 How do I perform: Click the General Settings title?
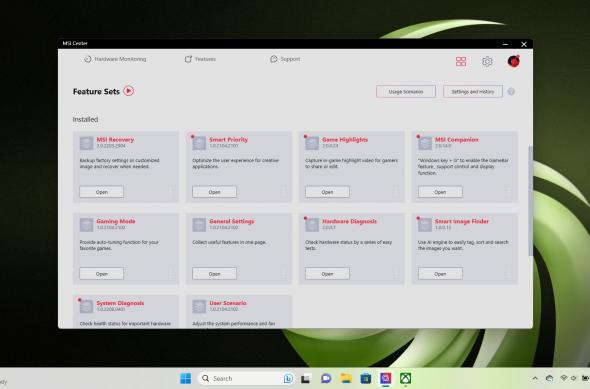point(231,221)
